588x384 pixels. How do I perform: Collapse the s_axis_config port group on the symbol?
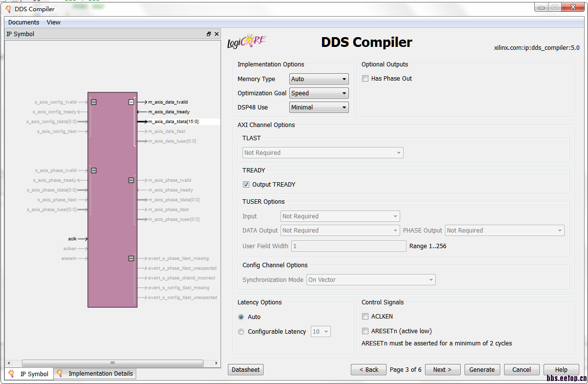click(93, 102)
